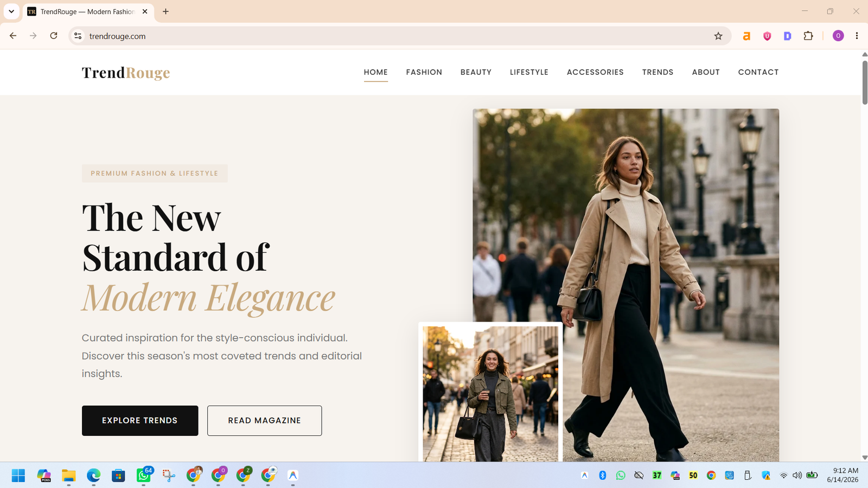868x488 pixels.
Task: Open the Windows Start menu
Action: (18, 476)
